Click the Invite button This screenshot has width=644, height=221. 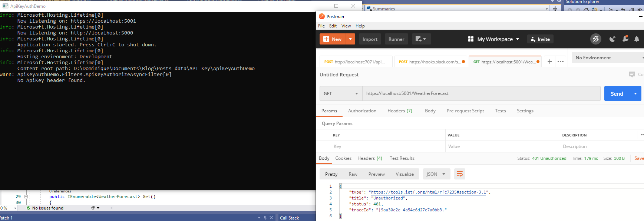click(x=540, y=39)
